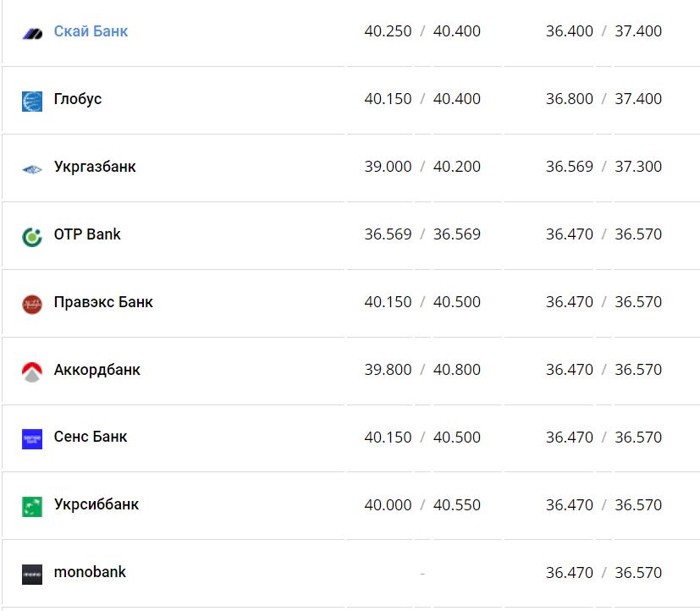Click the Правэкс Банк round logo
This screenshot has height=611, width=700.
coord(32,304)
